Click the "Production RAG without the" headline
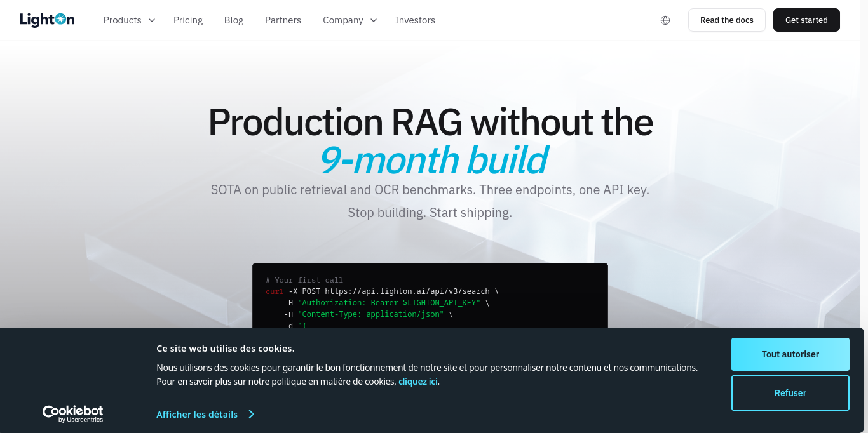868x433 pixels. [431, 122]
